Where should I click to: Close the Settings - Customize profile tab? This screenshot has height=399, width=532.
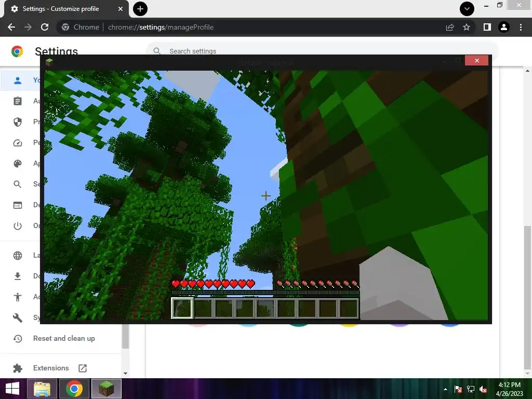coord(121,9)
